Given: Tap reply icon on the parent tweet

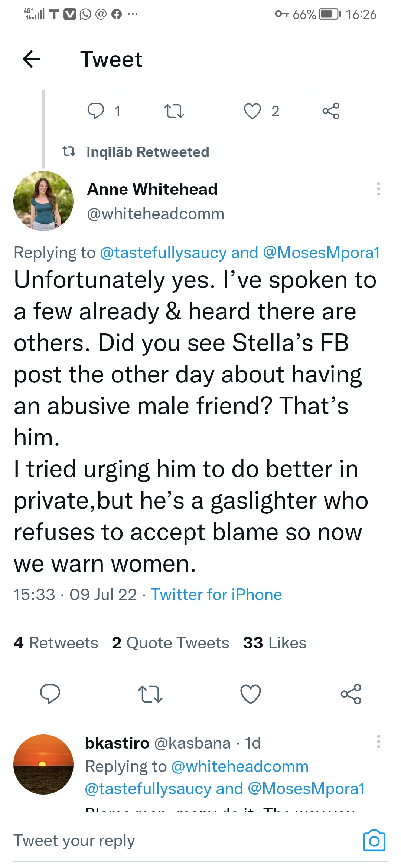Looking at the screenshot, I should click(95, 111).
